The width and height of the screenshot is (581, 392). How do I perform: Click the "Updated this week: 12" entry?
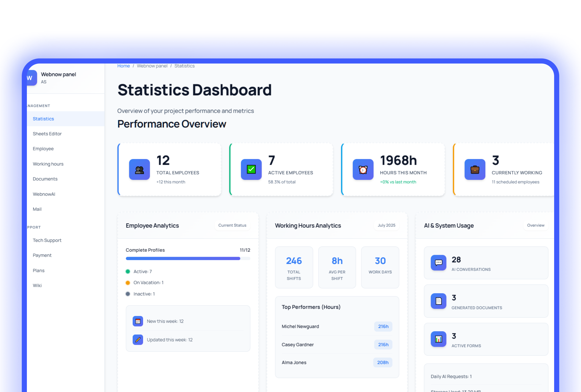[169, 340]
